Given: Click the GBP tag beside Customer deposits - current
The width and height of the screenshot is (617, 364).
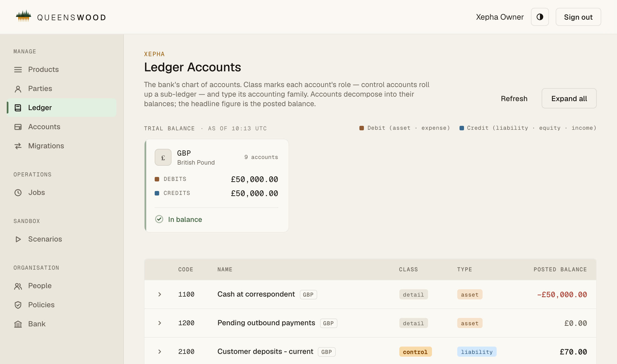Looking at the screenshot, I should coord(326,352).
